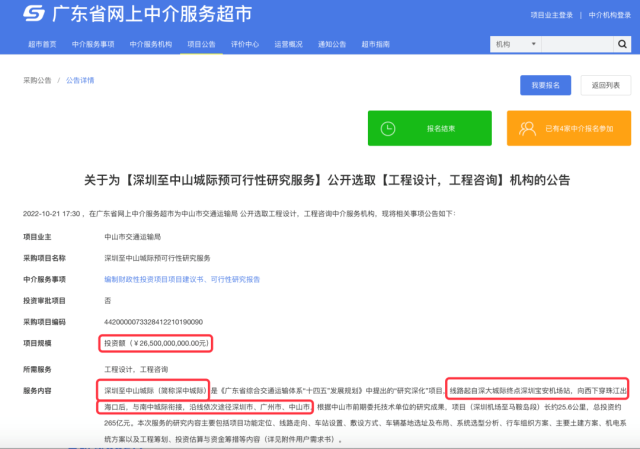Click the 采购公告 breadcrumb
640x449 pixels.
37,80
